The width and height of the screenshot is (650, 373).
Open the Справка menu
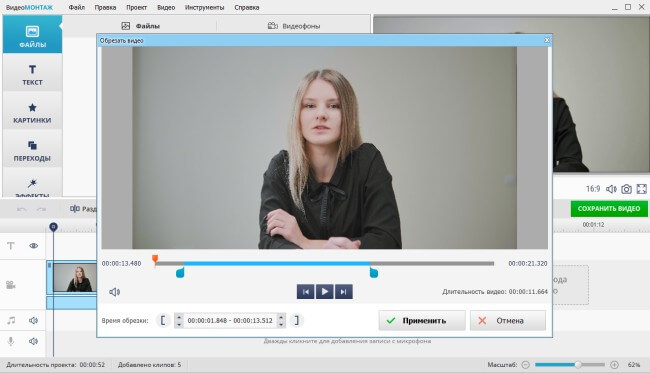(x=247, y=7)
